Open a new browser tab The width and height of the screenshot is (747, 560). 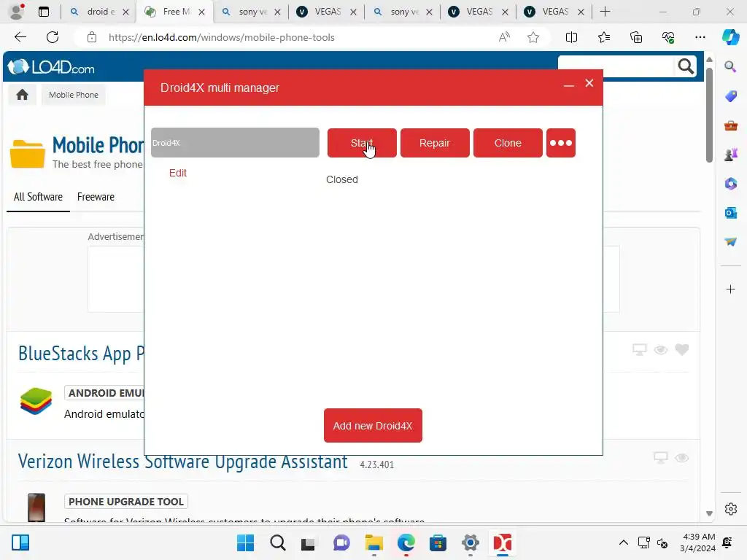[x=605, y=12]
